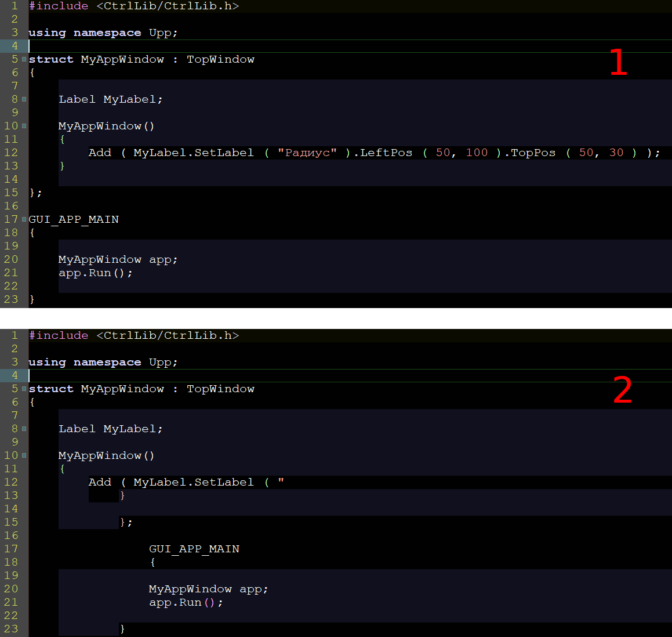
Task: Place the cursor on app.Run() in snippet 2
Action: [185, 602]
